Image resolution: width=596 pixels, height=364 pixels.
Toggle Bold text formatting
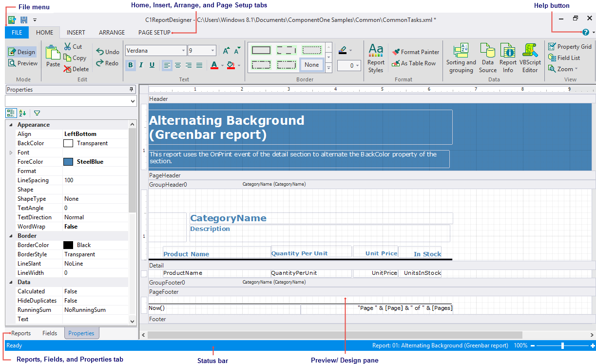tap(131, 65)
